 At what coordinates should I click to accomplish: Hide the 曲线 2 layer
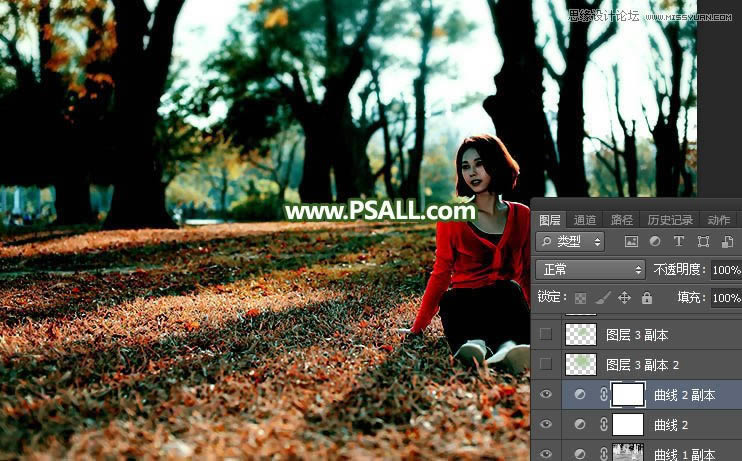[x=545, y=425]
